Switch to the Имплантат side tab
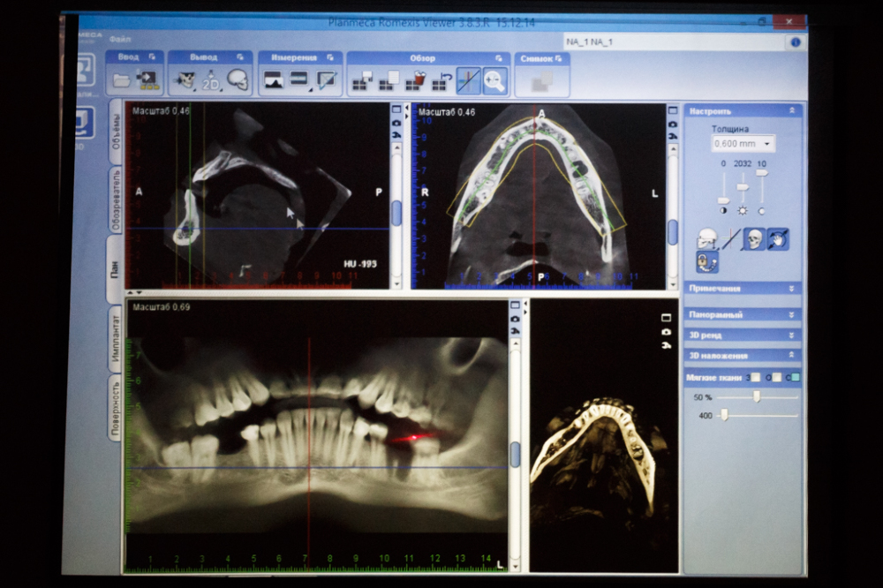 tap(116, 339)
